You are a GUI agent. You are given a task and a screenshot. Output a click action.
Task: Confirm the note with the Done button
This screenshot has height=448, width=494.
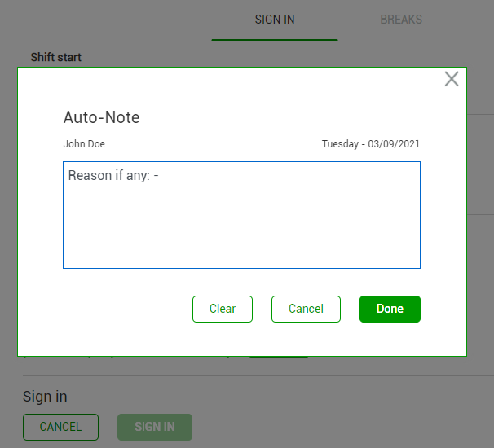(390, 309)
